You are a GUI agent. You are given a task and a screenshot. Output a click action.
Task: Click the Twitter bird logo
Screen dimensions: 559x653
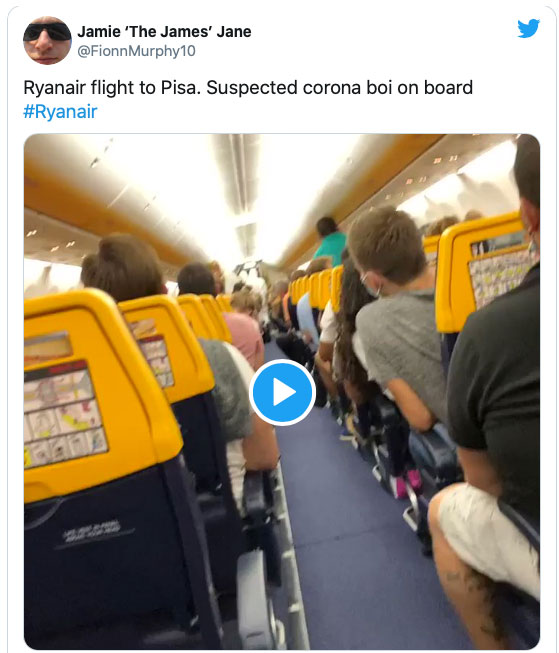[x=528, y=29]
